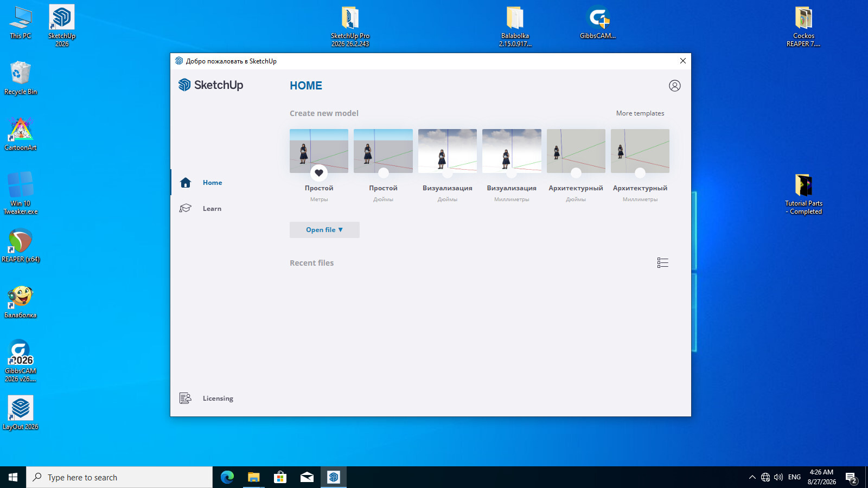Image resolution: width=868 pixels, height=488 pixels.
Task: Select the Recycle Bin icon
Action: point(21,78)
